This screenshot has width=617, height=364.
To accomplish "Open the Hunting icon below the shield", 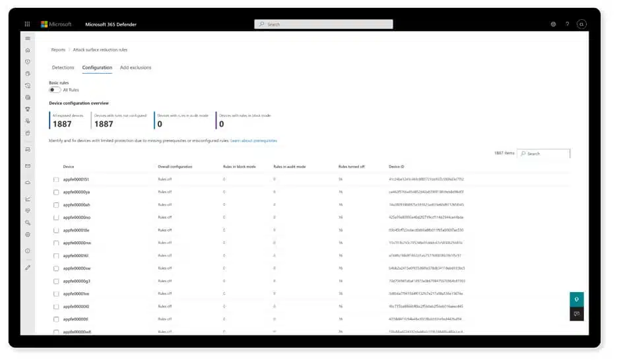I will [28, 73].
